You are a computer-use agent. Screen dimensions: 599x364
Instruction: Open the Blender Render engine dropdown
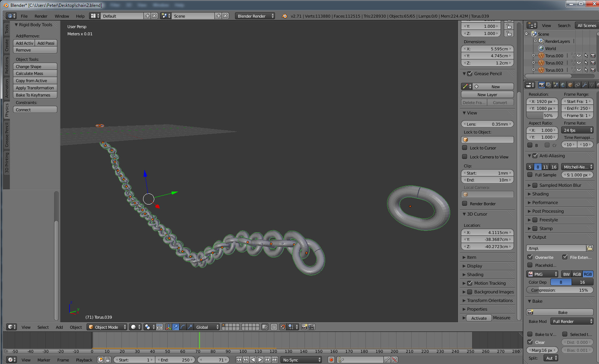point(255,16)
